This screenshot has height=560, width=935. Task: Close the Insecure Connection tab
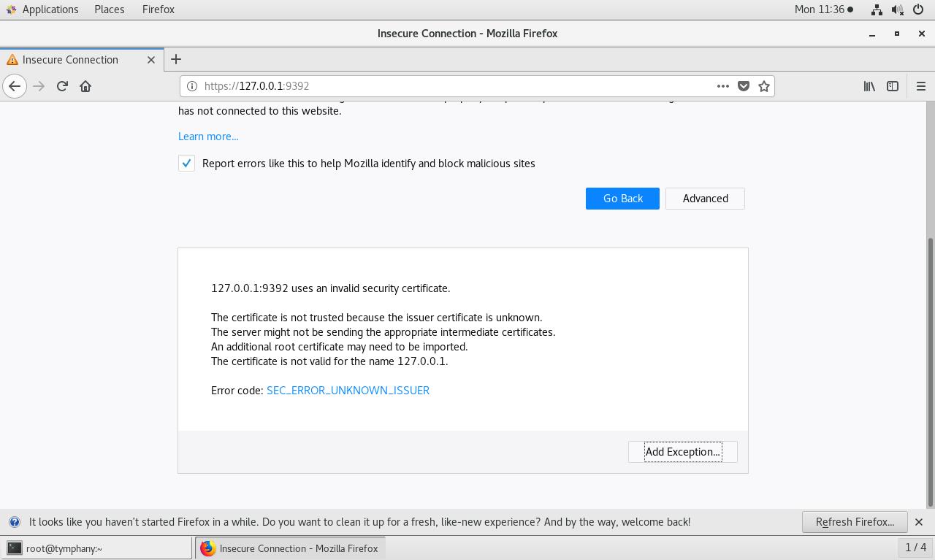pyautogui.click(x=151, y=60)
